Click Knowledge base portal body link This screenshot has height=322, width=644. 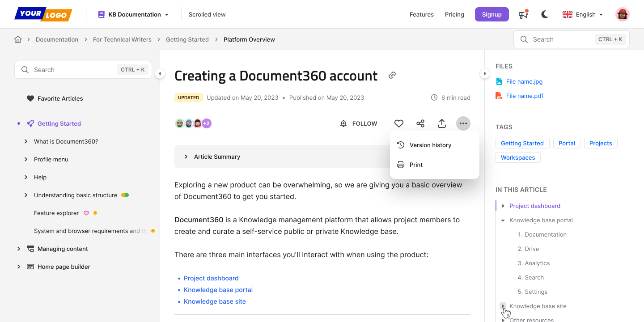tap(218, 290)
